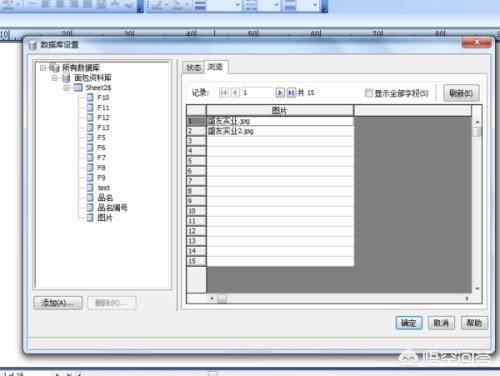This screenshot has width=500, height=376.
Task: Select row header 15 in the grid
Action: [196, 261]
